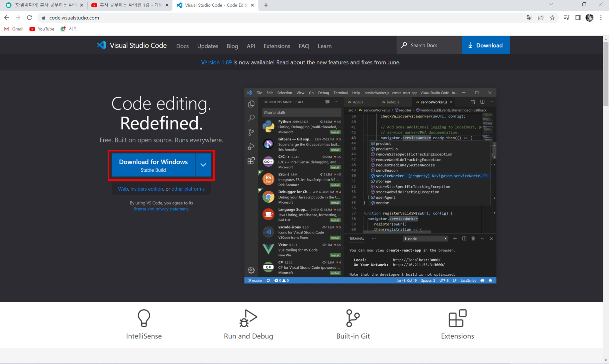Click the Built-in Git branch icon
The height and width of the screenshot is (364, 609).
click(353, 318)
